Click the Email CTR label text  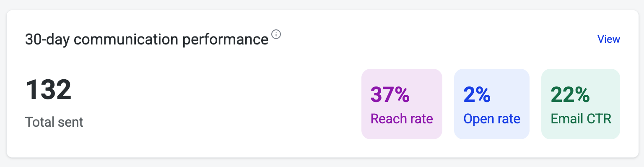[581, 119]
